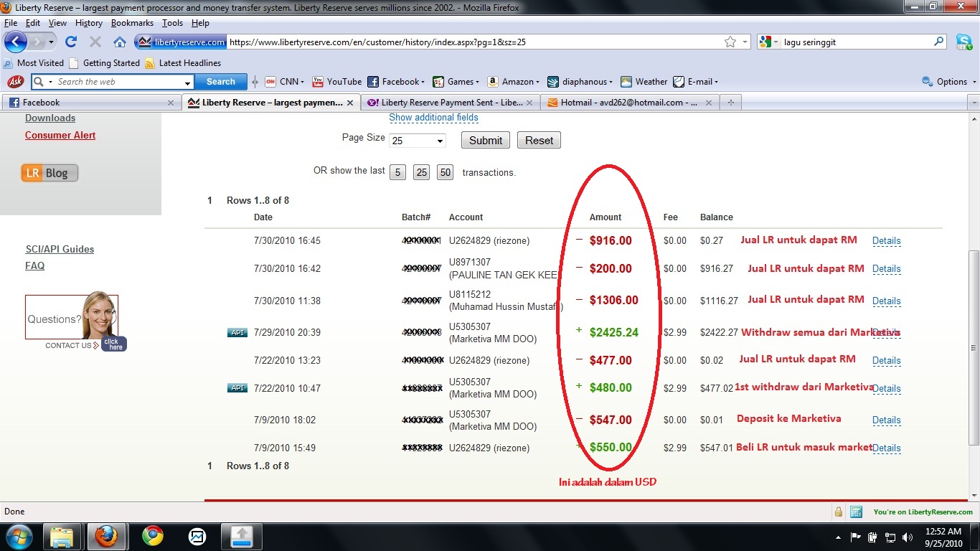Click the Getting Started bookmark
This screenshot has width=980, height=551.
(x=105, y=63)
